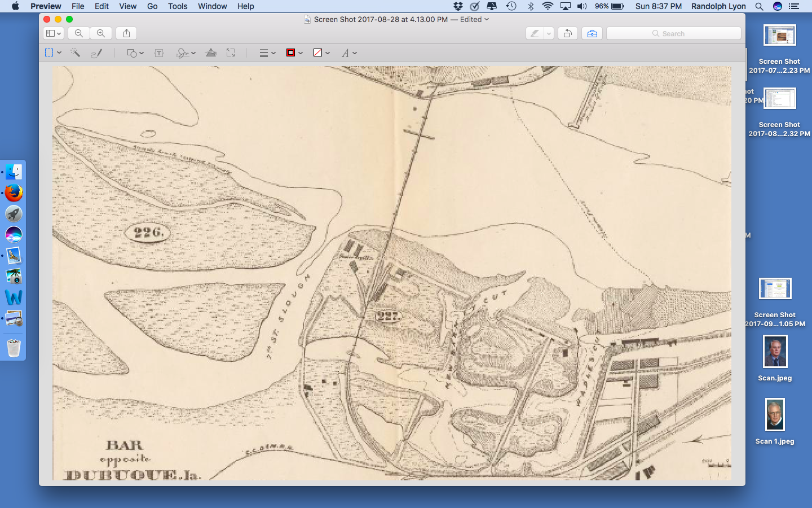Toggle the Markup Toolbar toolbox button
This screenshot has width=812, height=508.
[592, 33]
